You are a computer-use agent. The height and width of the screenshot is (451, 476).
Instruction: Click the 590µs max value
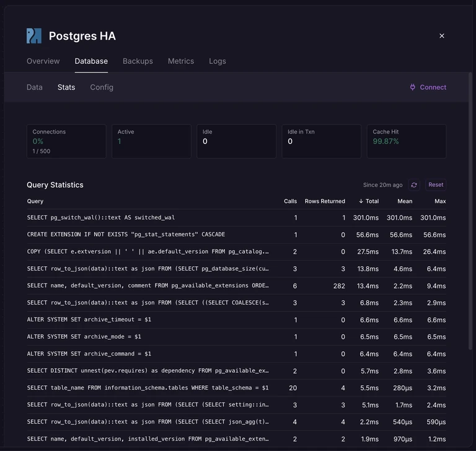[436, 422]
